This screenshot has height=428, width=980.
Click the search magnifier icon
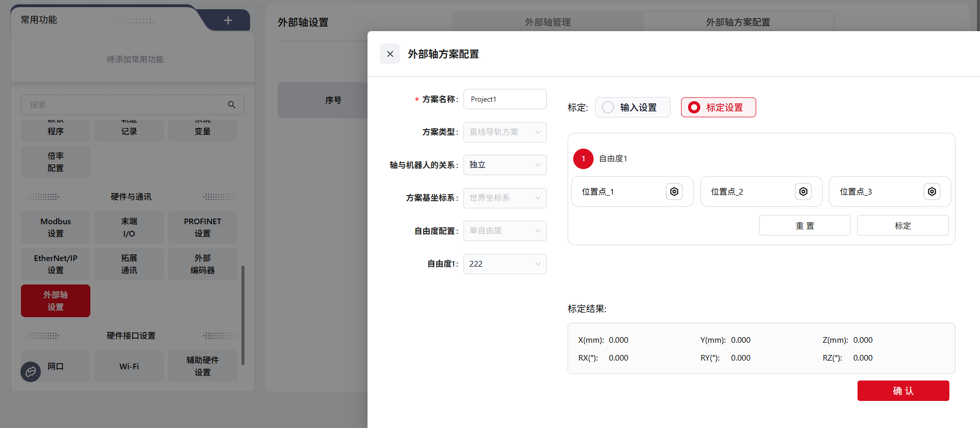231,105
